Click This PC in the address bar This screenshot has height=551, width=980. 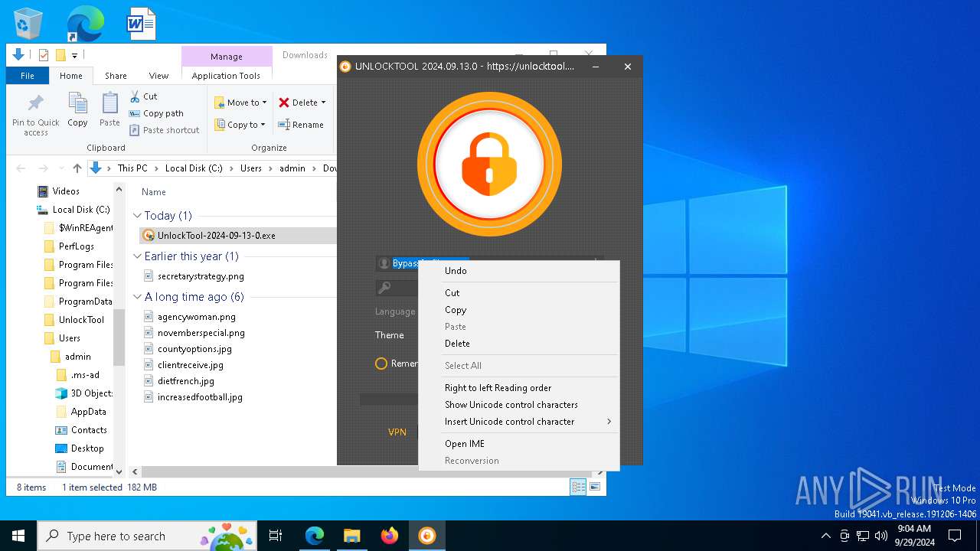tap(132, 168)
